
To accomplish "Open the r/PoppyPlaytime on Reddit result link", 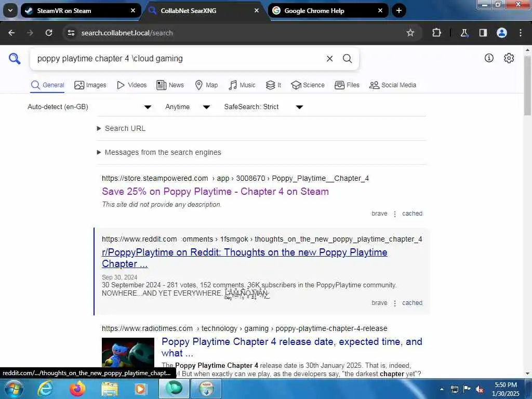I will pos(244,258).
